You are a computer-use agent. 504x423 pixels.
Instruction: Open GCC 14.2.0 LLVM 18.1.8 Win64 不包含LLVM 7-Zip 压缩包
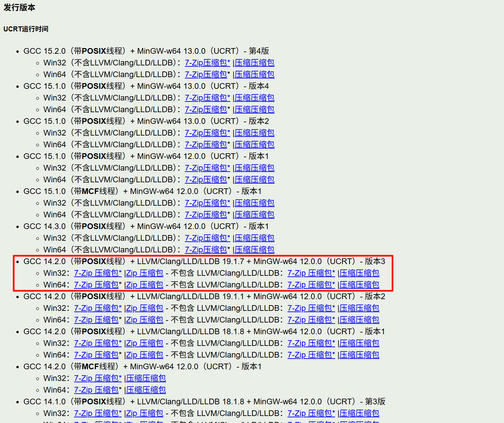tap(311, 355)
